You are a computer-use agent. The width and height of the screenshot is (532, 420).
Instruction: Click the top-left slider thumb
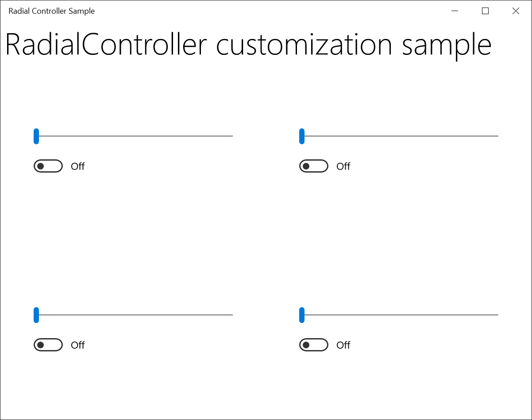click(x=36, y=136)
